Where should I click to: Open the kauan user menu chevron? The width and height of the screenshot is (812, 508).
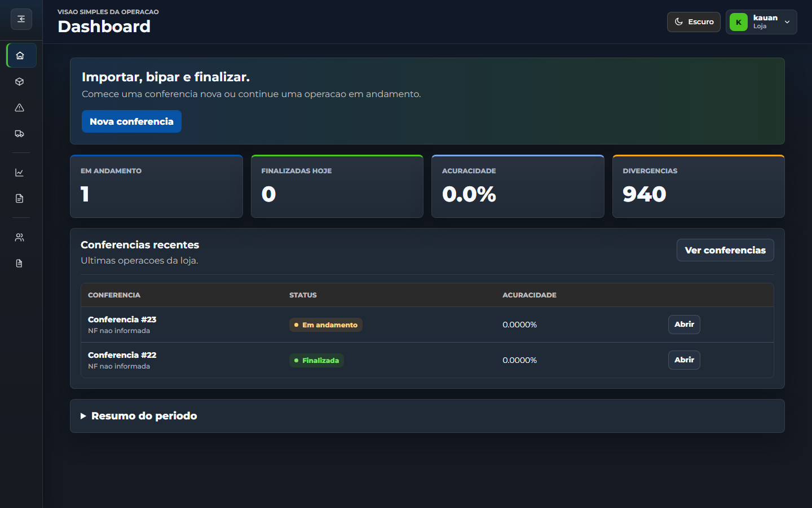(787, 22)
